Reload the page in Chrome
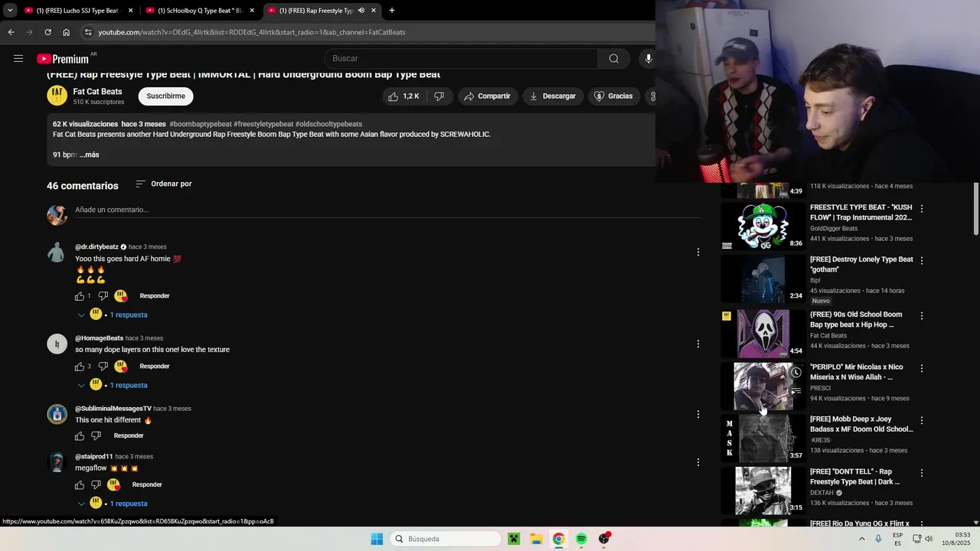This screenshot has height=551, width=980. pyautogui.click(x=47, y=32)
